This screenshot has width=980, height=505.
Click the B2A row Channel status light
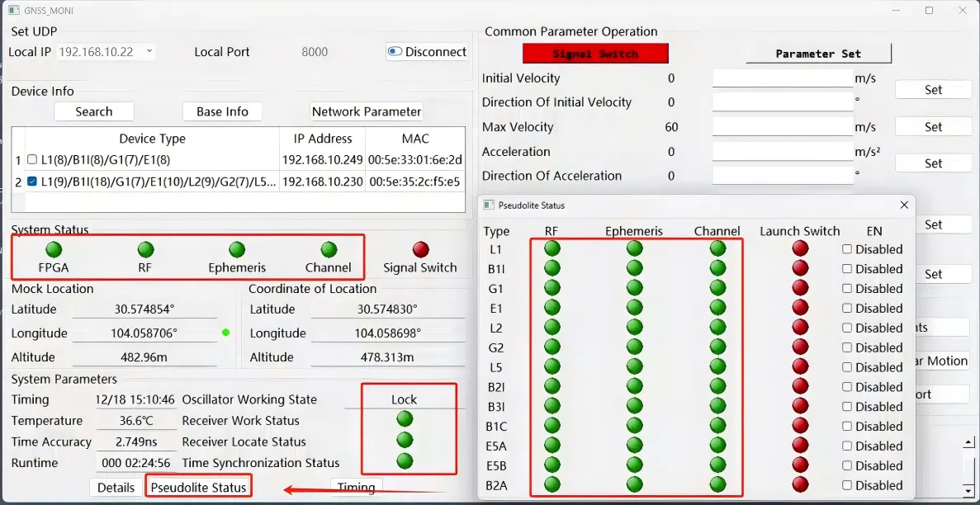tap(717, 484)
